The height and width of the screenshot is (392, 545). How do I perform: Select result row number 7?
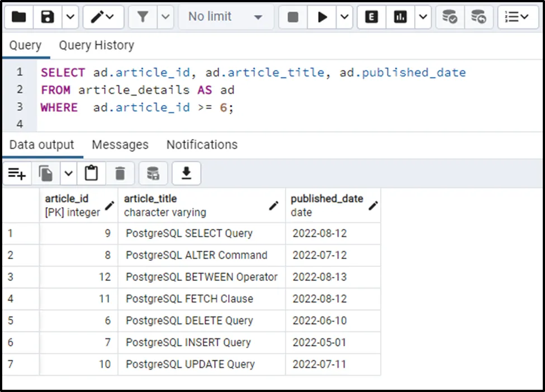(21, 364)
